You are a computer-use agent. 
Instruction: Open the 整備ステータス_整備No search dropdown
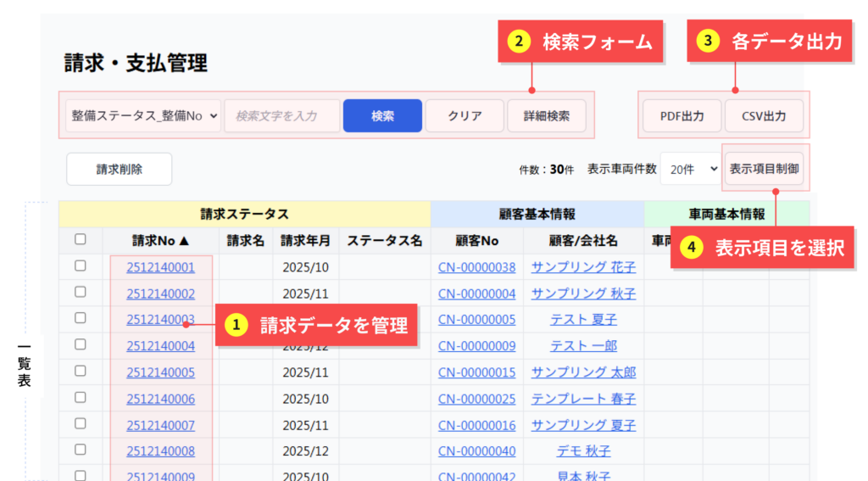143,116
